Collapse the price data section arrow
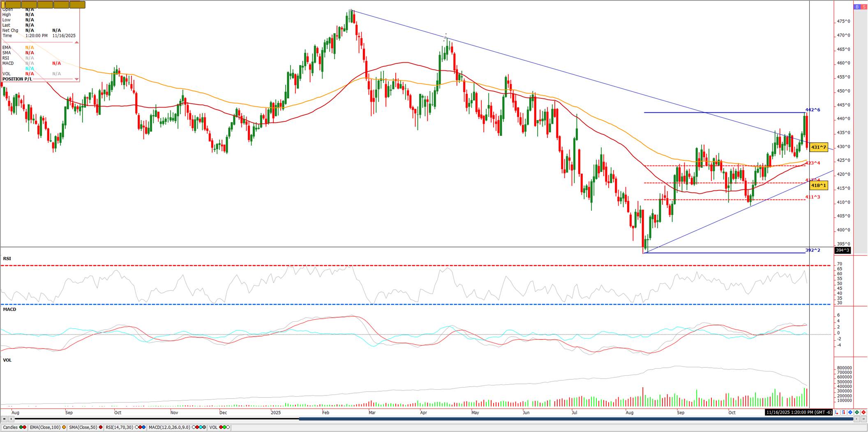 (x=76, y=42)
